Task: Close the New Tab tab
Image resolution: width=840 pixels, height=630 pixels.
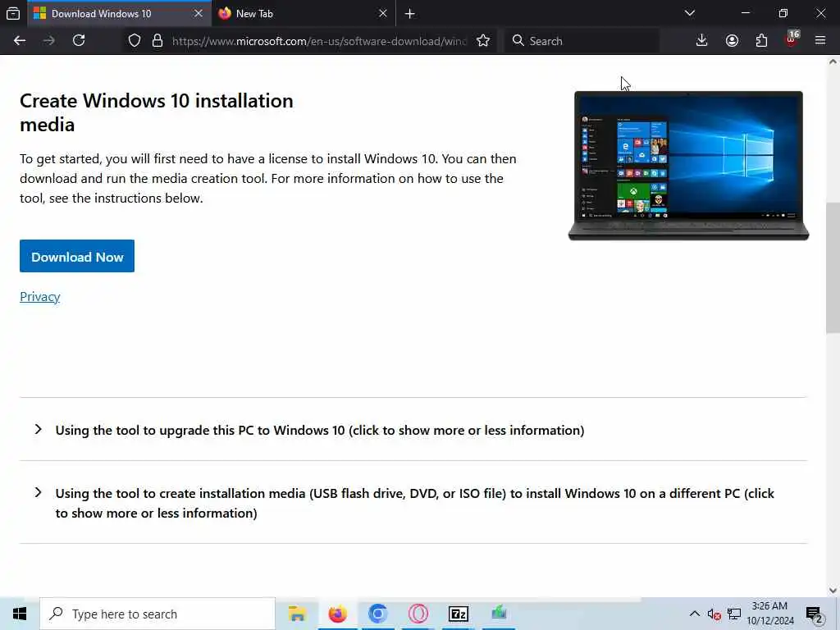Action: coord(383,13)
